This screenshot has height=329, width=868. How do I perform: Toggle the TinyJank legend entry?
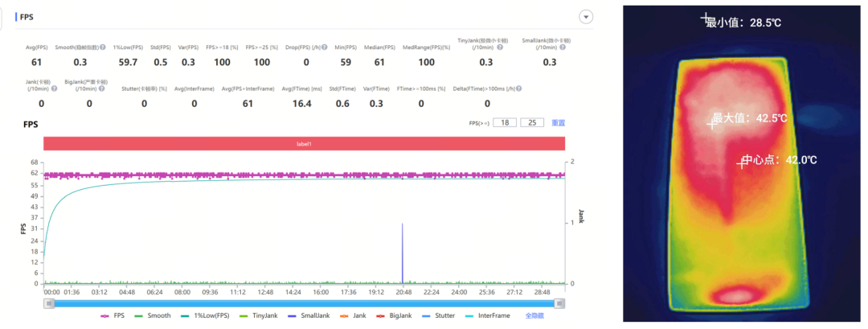click(259, 315)
